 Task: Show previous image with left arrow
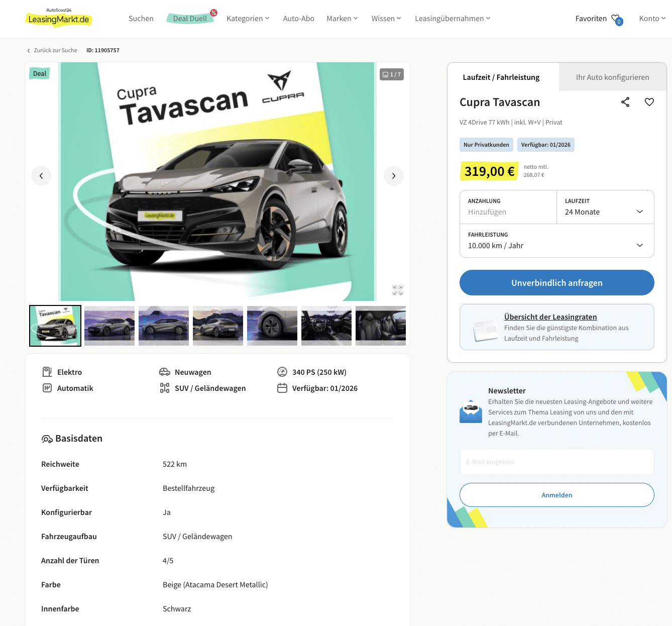[x=41, y=176]
